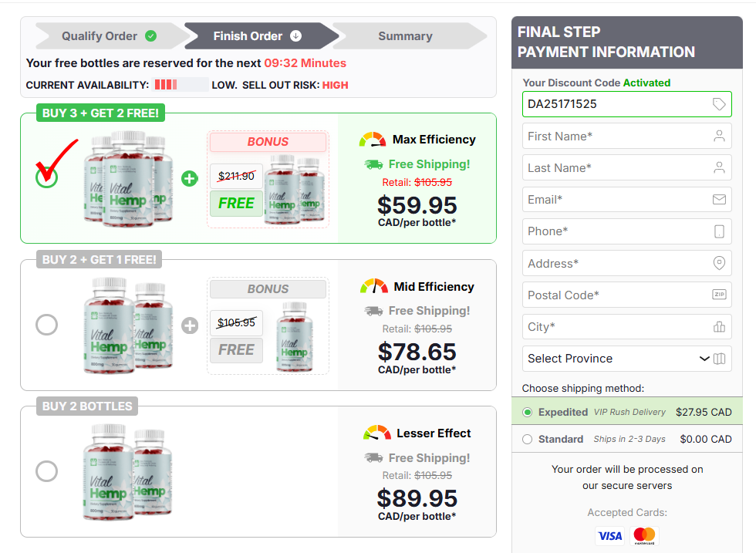Viewport: 756px width, 553px height.
Task: Click the building icon in City field
Action: click(x=719, y=327)
